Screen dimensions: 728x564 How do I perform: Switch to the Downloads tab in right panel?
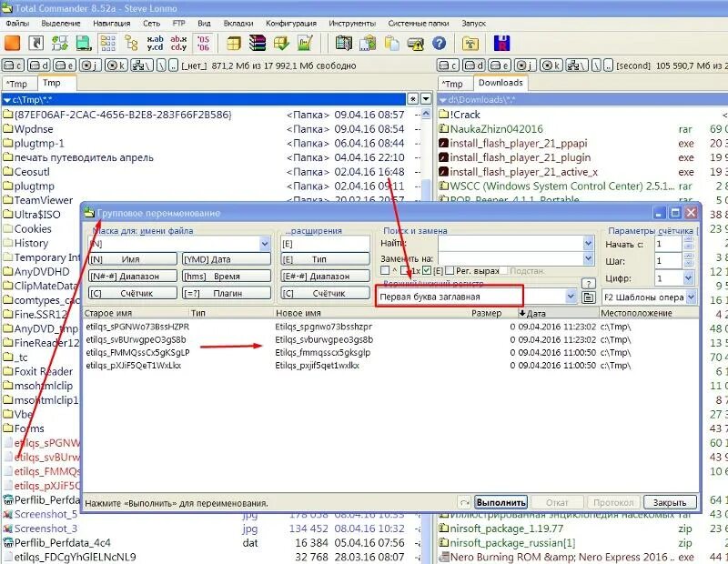500,83
